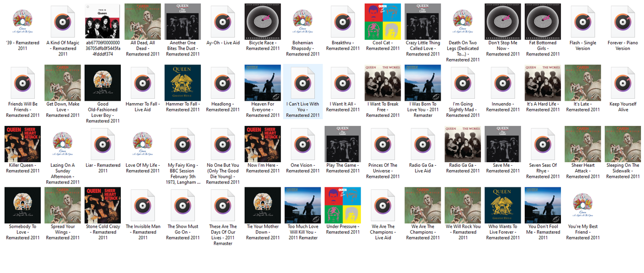Viewport: 644px width, 273px height.
Task: Select the A Kind Of Magic audio file icon
Action: coord(63,22)
